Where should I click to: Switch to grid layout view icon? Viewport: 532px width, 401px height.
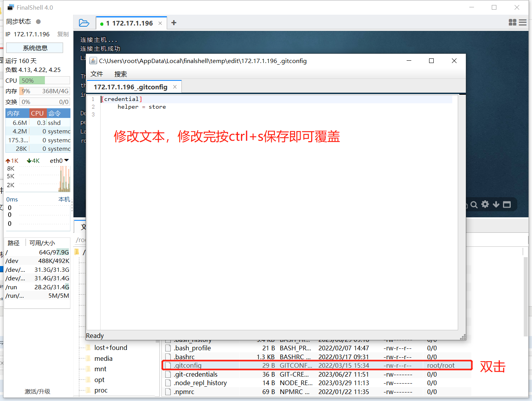(x=513, y=22)
